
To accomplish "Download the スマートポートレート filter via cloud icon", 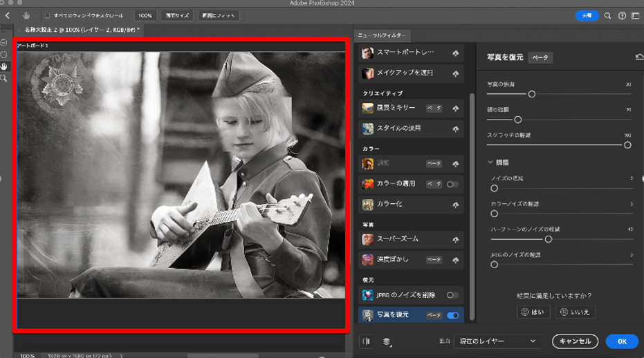I will click(455, 53).
